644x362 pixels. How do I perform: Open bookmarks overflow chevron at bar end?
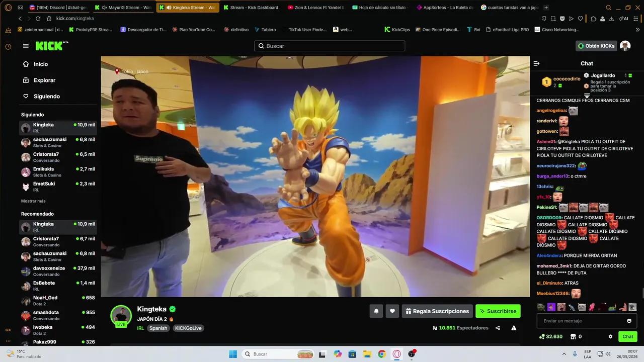coord(638,30)
